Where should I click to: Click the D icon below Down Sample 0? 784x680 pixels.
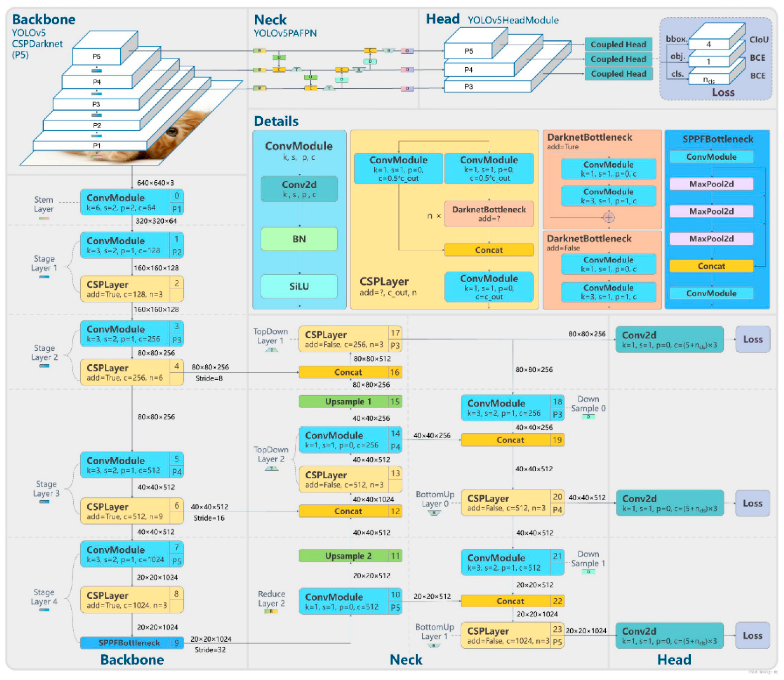coord(588,417)
